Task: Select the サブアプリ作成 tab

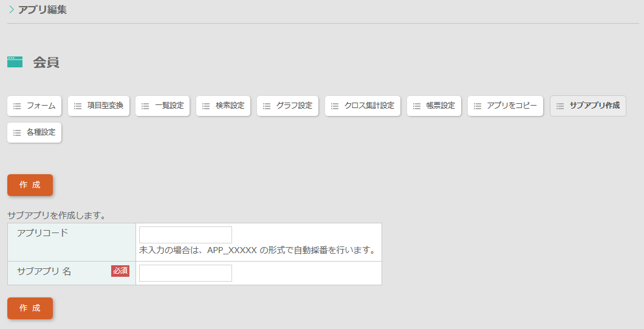Action: coord(587,106)
